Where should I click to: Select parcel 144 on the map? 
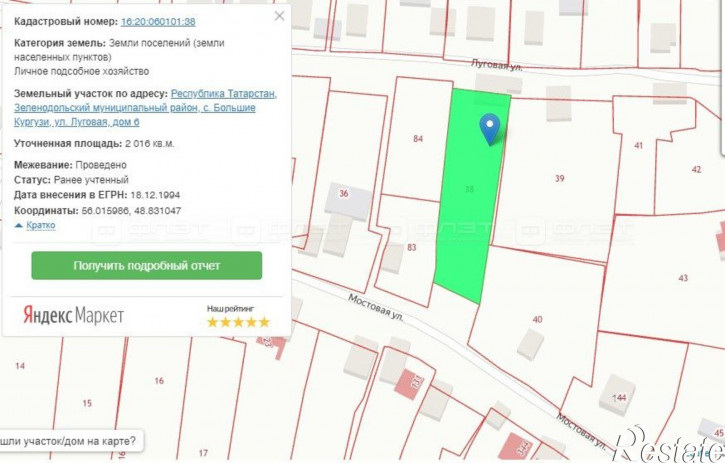point(619,397)
